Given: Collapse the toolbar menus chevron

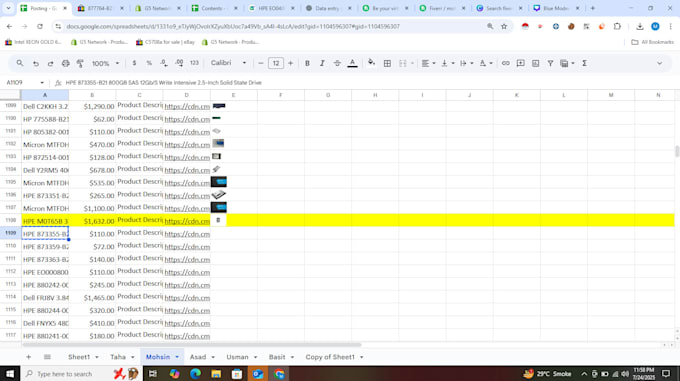Looking at the screenshot, I should pyautogui.click(x=660, y=63).
